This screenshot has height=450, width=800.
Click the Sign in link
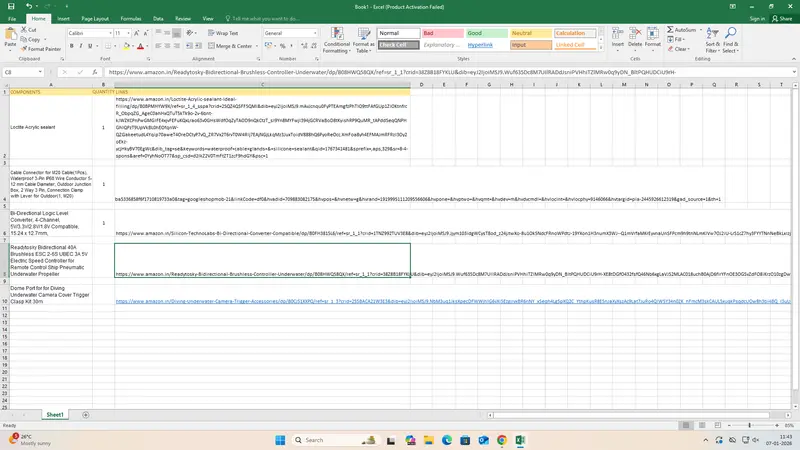[x=757, y=19]
